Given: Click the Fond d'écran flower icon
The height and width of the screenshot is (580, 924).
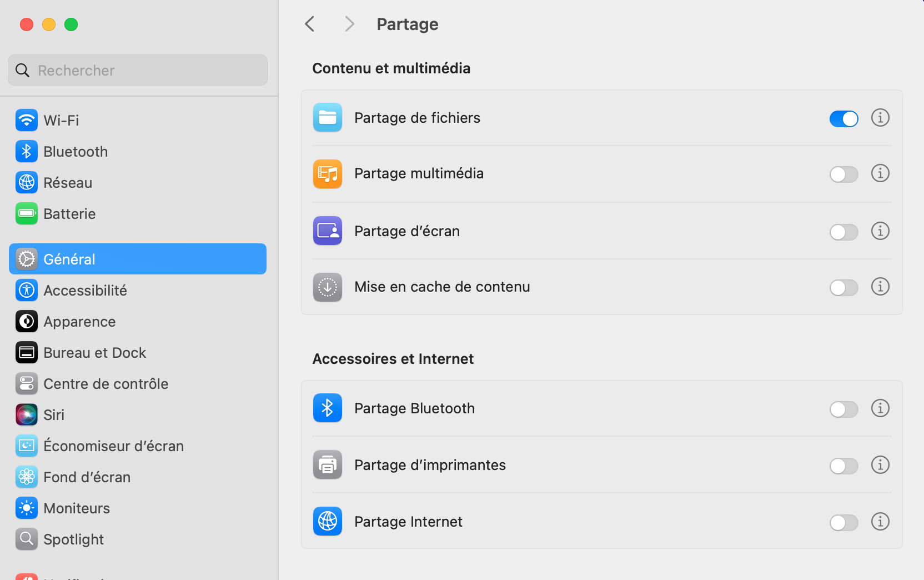Looking at the screenshot, I should point(27,477).
